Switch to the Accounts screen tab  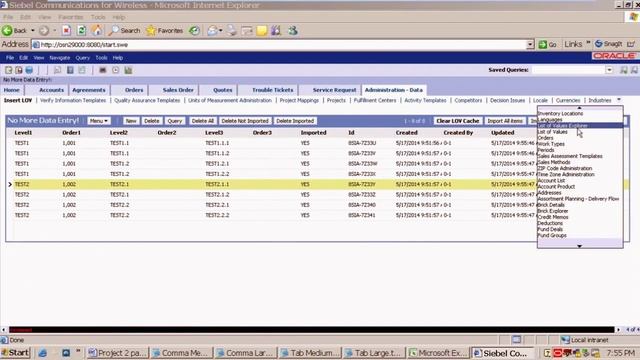pyautogui.click(x=51, y=90)
